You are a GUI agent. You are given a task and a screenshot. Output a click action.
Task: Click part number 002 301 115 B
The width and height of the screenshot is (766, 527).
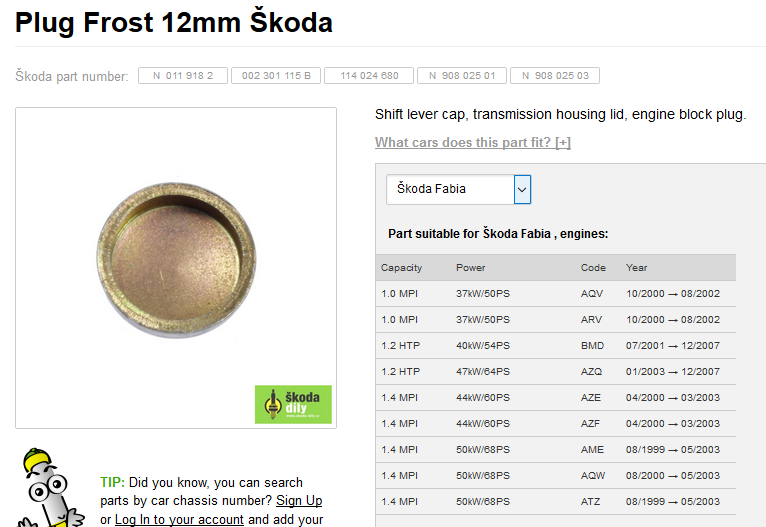(x=276, y=76)
